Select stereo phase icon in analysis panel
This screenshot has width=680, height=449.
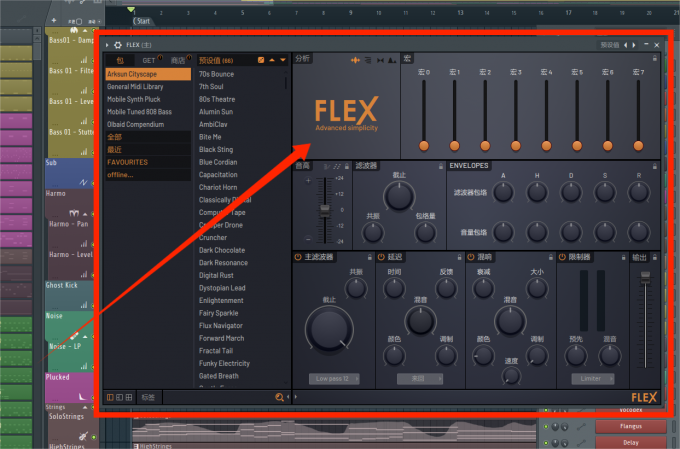tap(380, 60)
